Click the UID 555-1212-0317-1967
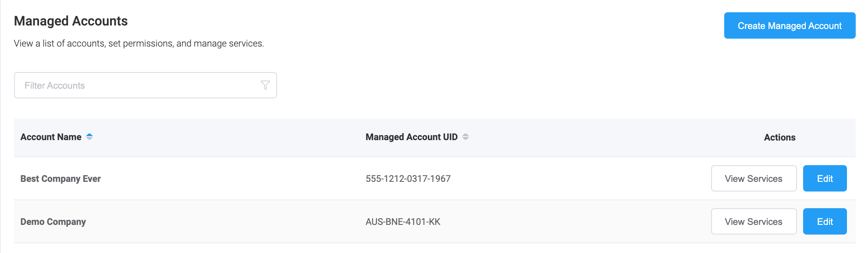 click(x=408, y=179)
